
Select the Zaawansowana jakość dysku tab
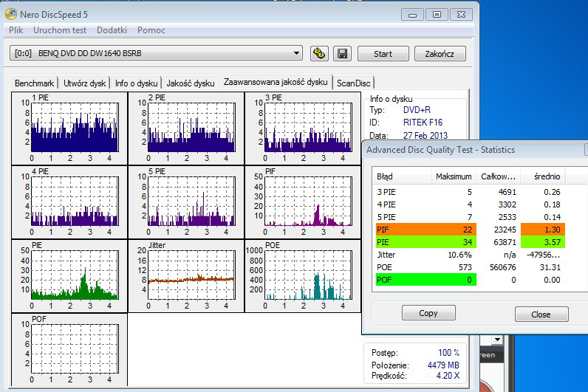(276, 82)
